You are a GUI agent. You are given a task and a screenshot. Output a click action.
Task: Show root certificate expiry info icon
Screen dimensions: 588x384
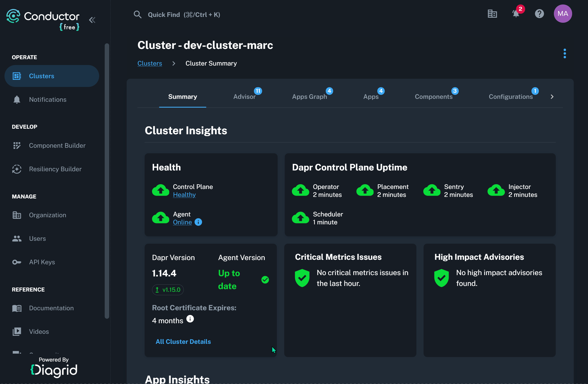(x=190, y=319)
